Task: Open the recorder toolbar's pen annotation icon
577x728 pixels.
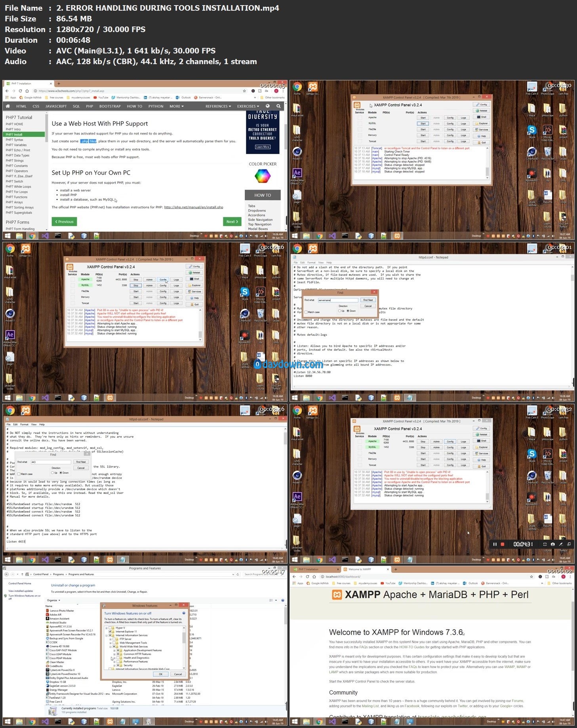Action: 561,544
